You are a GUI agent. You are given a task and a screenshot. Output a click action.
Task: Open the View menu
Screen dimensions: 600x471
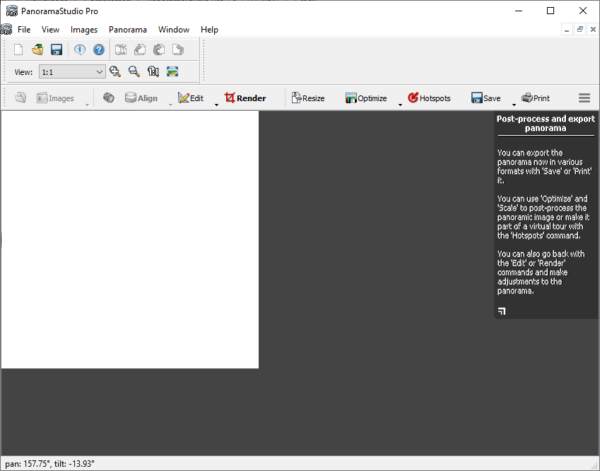pos(51,30)
